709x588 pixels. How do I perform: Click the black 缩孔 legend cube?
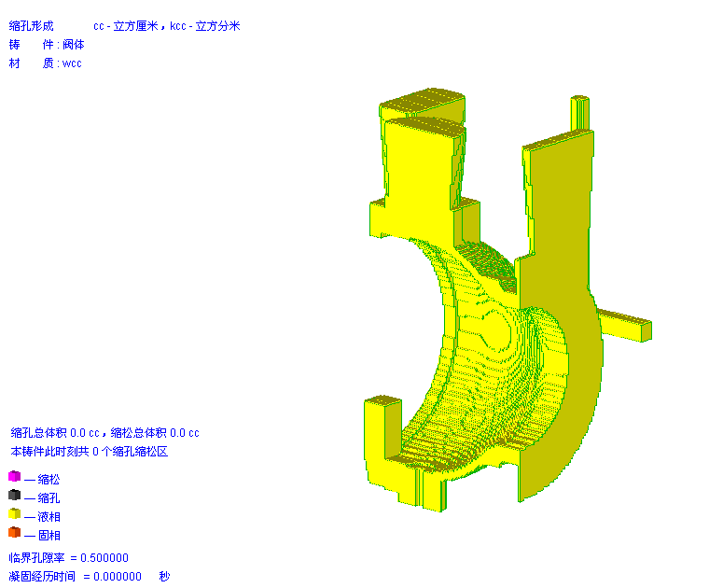click(x=14, y=496)
